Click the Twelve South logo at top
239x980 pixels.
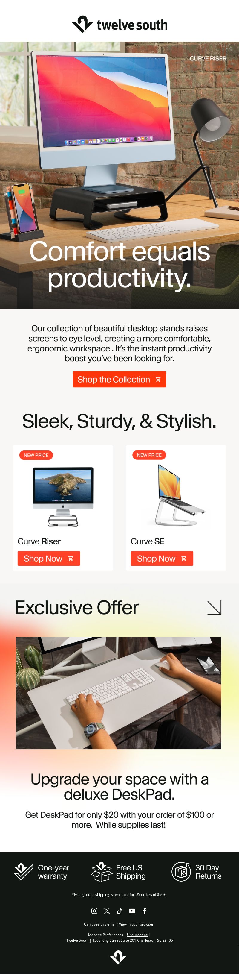(120, 24)
